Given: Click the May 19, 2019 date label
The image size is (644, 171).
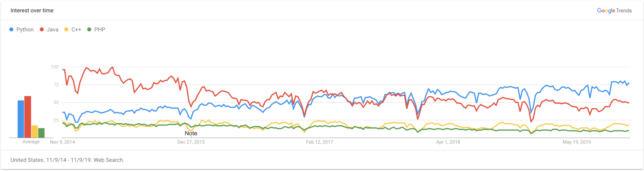Looking at the screenshot, I should 577,142.
